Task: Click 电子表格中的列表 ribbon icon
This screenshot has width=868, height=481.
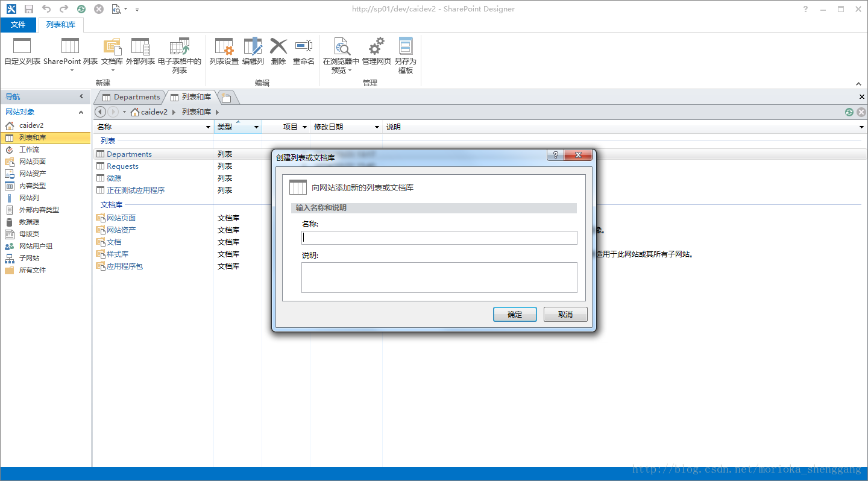Action: tap(180, 46)
